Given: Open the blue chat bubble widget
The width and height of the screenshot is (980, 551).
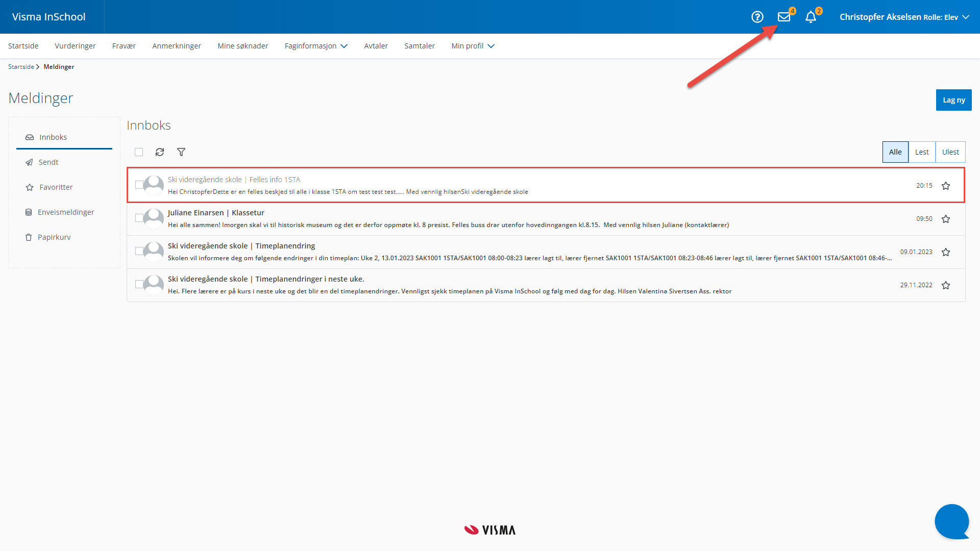Looking at the screenshot, I should coord(951,521).
